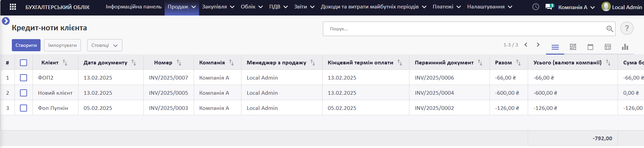644x148 pixels.
Task: Open the Звіти menu
Action: pos(304,7)
